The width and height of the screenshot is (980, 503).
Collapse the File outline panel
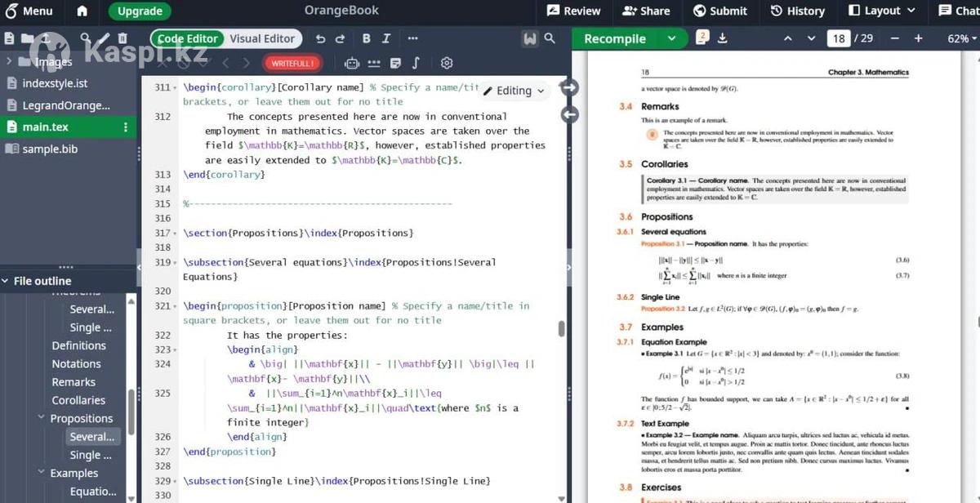[x=7, y=281]
